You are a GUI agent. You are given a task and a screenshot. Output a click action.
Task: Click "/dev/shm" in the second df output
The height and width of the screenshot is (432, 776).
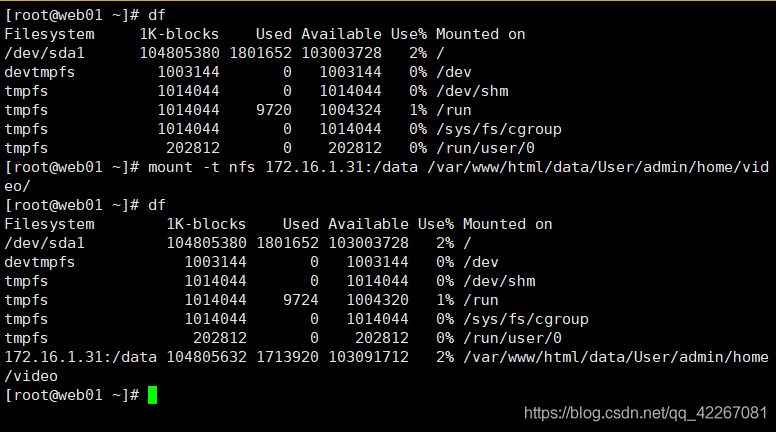[x=499, y=281]
